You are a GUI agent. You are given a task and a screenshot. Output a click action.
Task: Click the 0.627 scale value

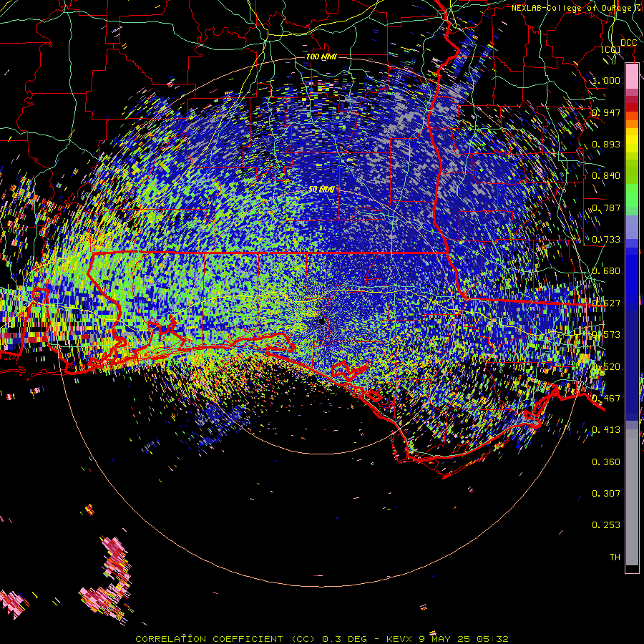(606, 303)
